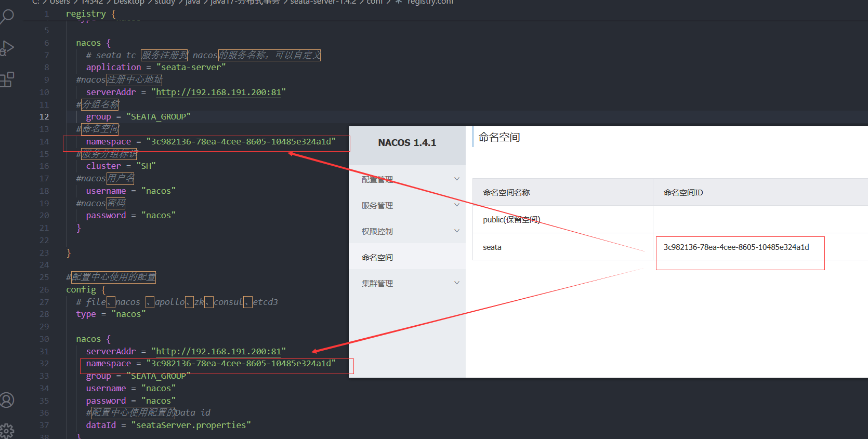The height and width of the screenshot is (439, 868).
Task: Click namespace ID 3c982136 in Nacos table
Action: pyautogui.click(x=736, y=247)
